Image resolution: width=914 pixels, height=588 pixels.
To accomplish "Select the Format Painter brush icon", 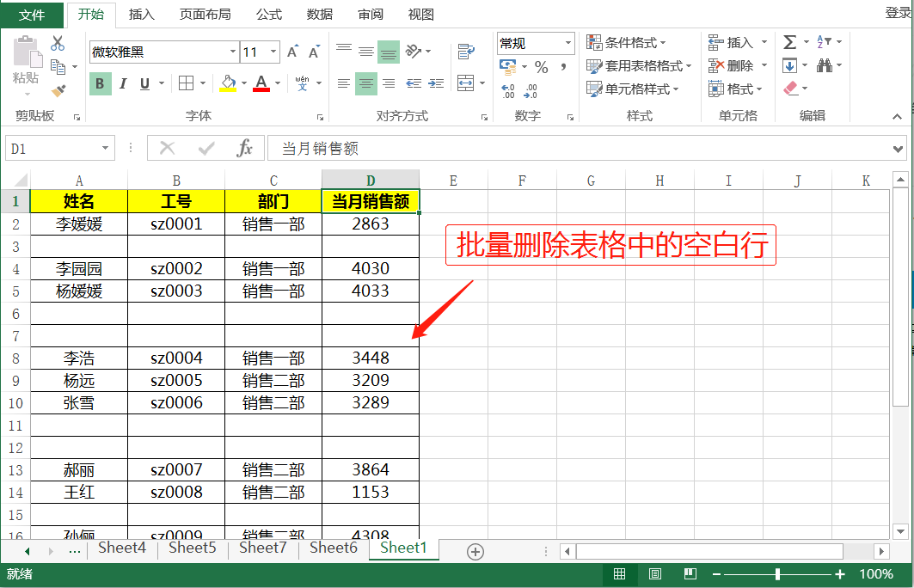I will coord(58,90).
